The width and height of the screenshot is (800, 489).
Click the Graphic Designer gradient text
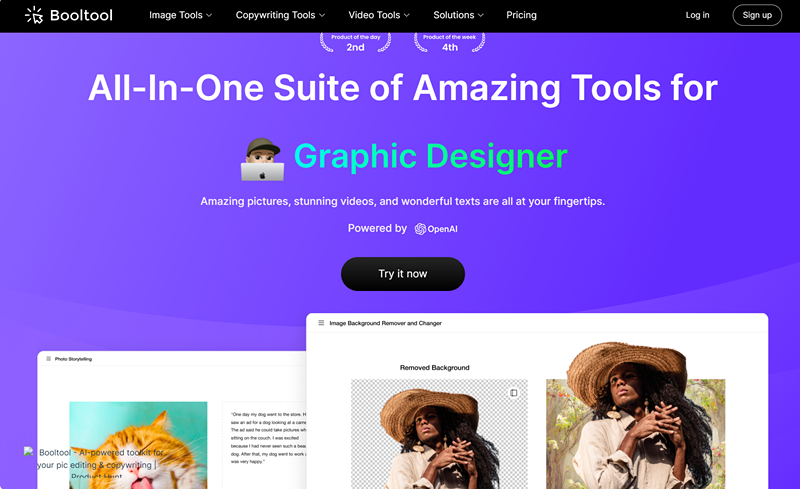click(431, 156)
